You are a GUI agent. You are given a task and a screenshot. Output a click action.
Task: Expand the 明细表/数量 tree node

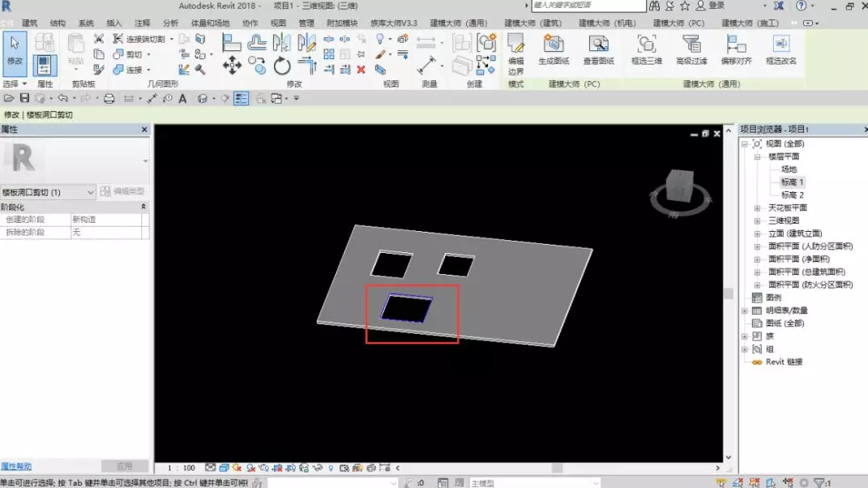click(745, 310)
